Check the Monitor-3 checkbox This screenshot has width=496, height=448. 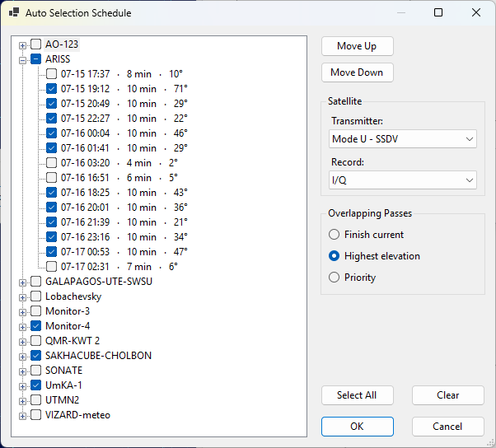coord(36,311)
